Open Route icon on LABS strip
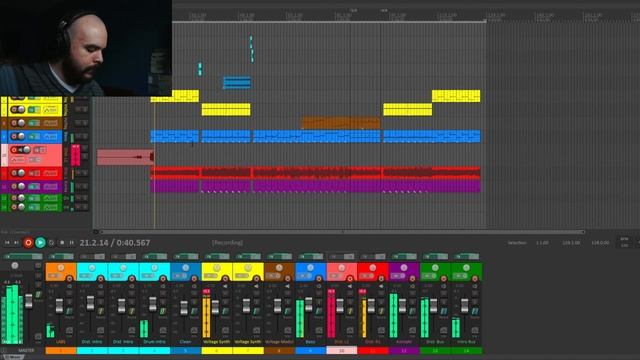Screen dimensions: 640x360 [70, 311]
